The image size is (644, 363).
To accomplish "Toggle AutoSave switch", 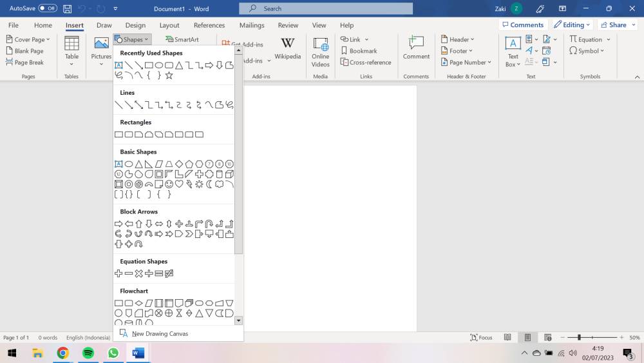I will pos(48,8).
